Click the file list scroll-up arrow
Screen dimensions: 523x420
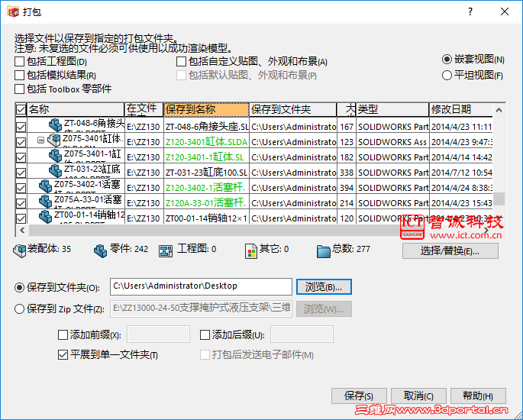tap(499, 110)
